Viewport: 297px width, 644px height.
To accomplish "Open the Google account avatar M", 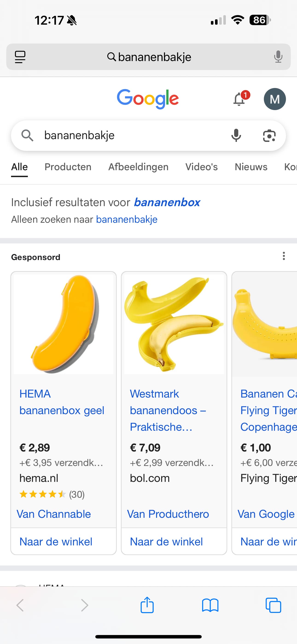I will pyautogui.click(x=274, y=99).
